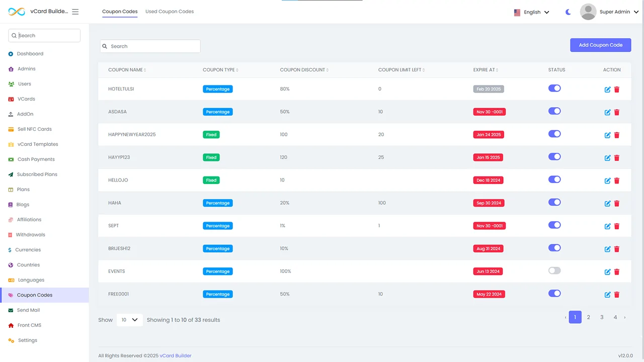
Task: Collapse sidebar using the hamburger menu icon
Action: tap(75, 12)
